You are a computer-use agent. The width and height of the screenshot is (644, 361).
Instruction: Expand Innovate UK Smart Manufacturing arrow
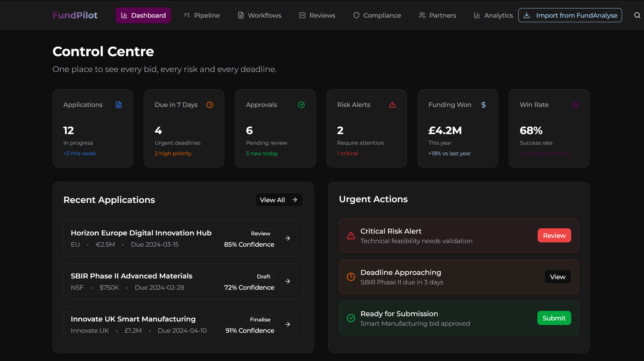click(x=288, y=324)
